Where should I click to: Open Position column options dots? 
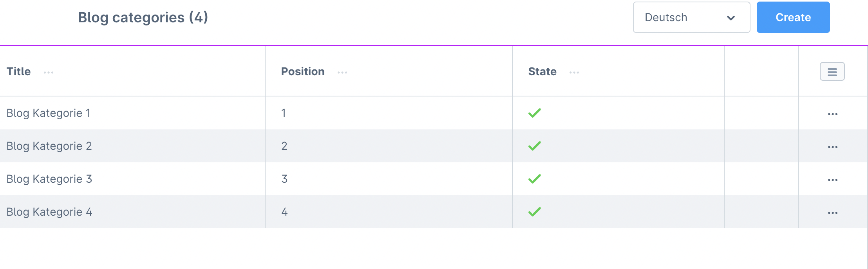[x=342, y=73]
